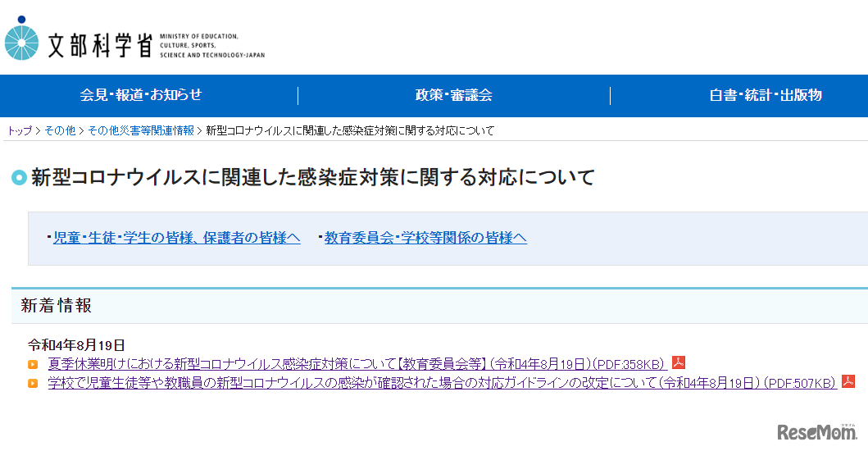Open the 会見・報道・お知らせ menu

pos(141,95)
